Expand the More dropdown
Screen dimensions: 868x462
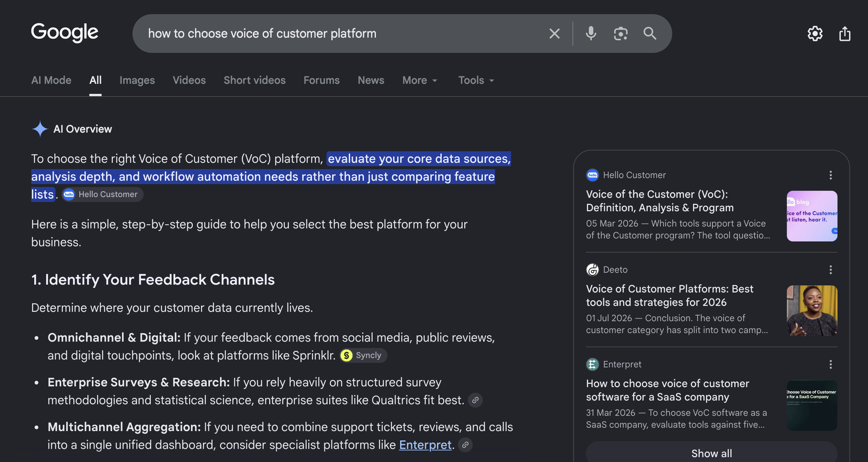pyautogui.click(x=420, y=80)
